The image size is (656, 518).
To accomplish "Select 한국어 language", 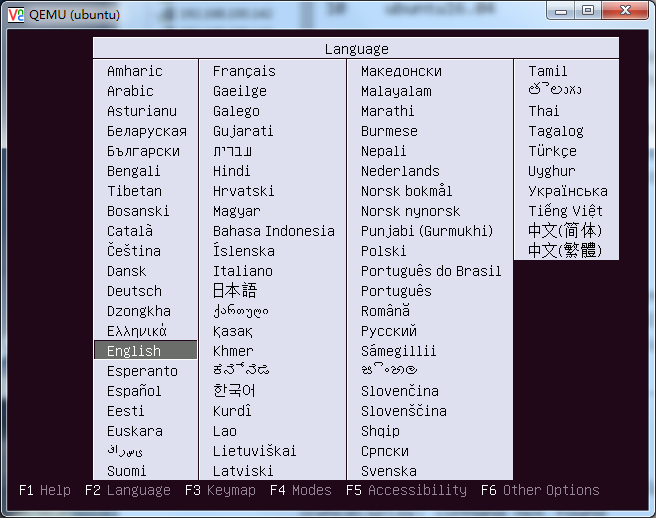I will coord(234,390).
